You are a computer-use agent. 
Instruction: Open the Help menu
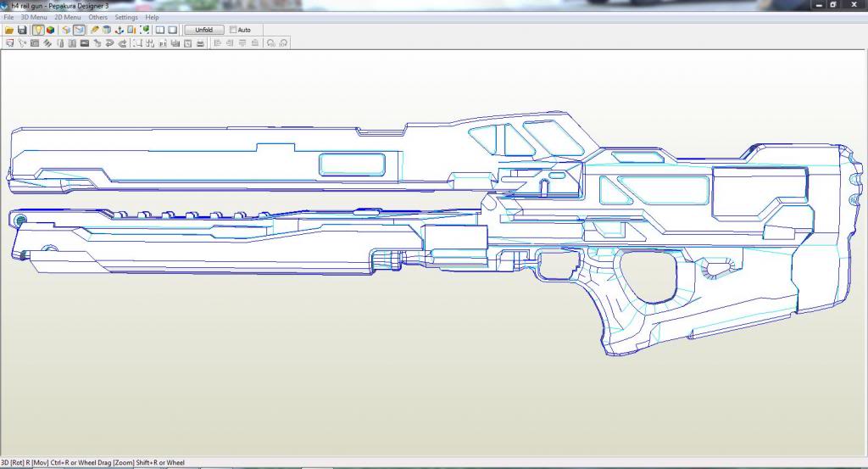pos(152,17)
